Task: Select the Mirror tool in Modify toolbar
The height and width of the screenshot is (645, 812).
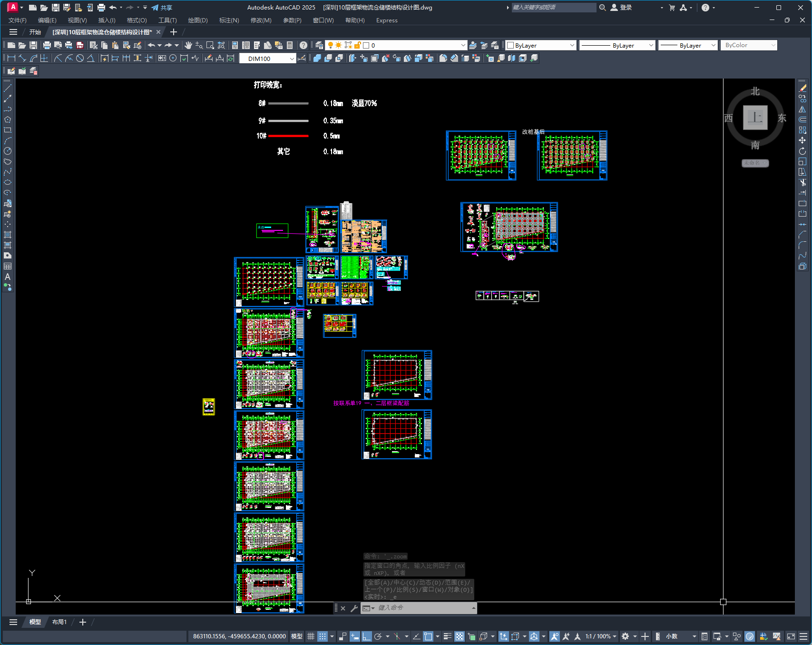Action: 802,109
